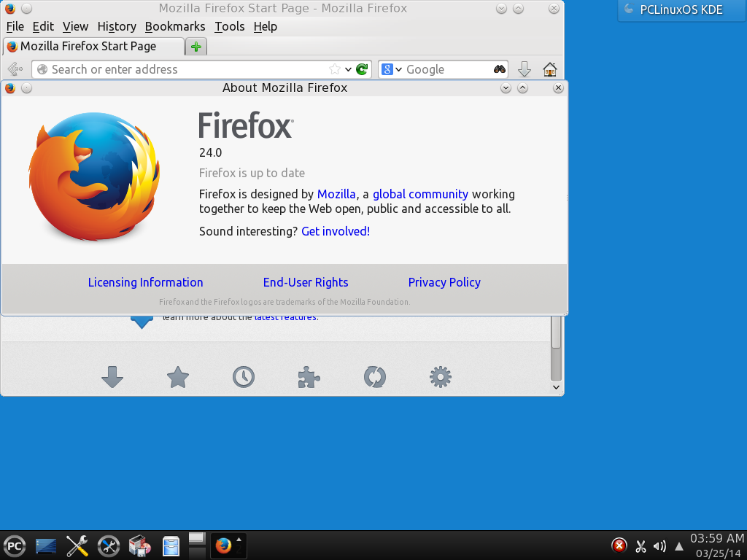Click the bookmark star in address bar
The height and width of the screenshot is (560, 747).
pos(335,69)
